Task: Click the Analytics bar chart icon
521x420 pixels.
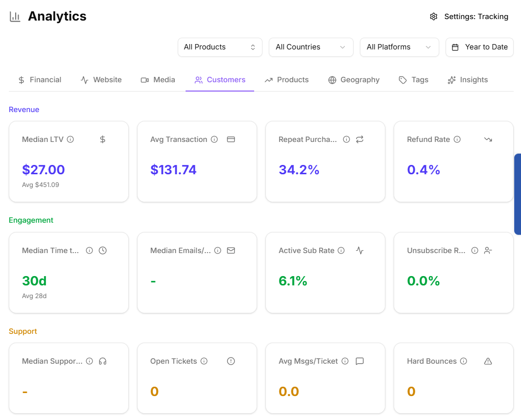Action: 15,17
